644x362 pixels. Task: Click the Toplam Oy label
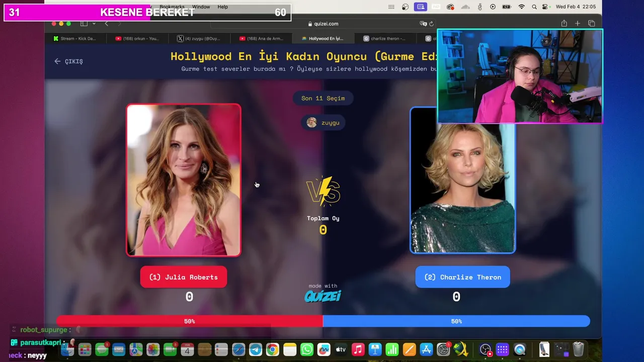(323, 218)
